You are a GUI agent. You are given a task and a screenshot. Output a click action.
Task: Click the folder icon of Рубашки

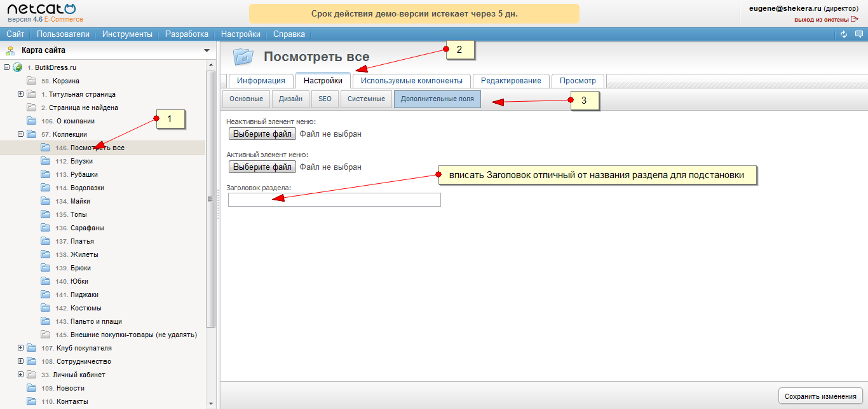pyautogui.click(x=46, y=174)
